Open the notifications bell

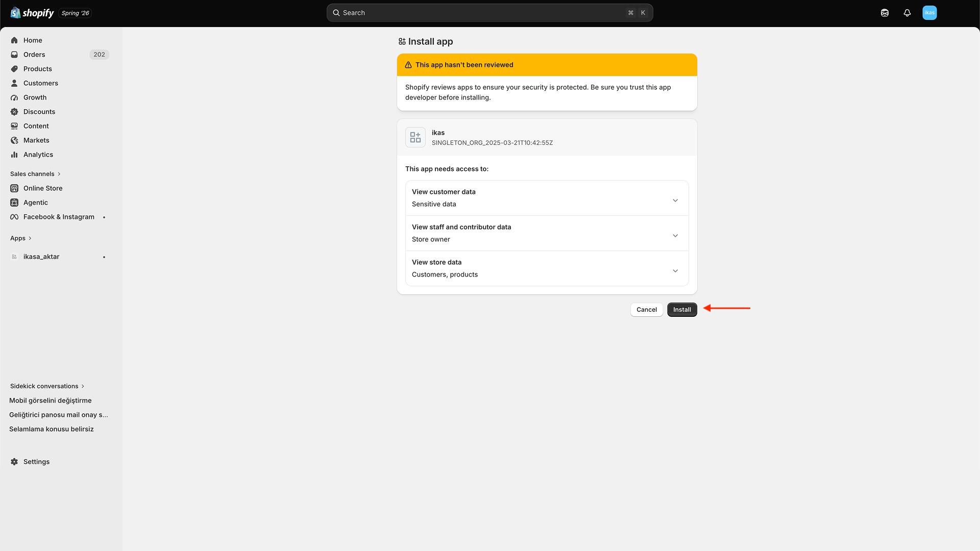tap(907, 13)
